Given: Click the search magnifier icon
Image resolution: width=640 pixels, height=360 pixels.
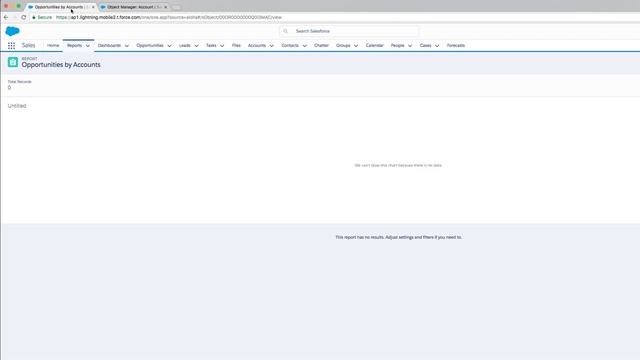Looking at the screenshot, I should click(286, 31).
